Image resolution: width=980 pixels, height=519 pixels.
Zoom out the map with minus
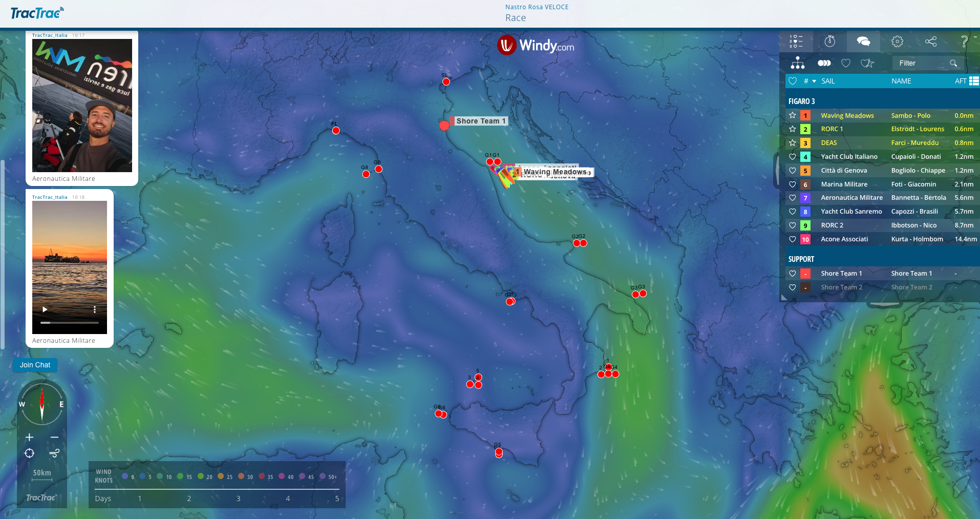[x=54, y=437]
